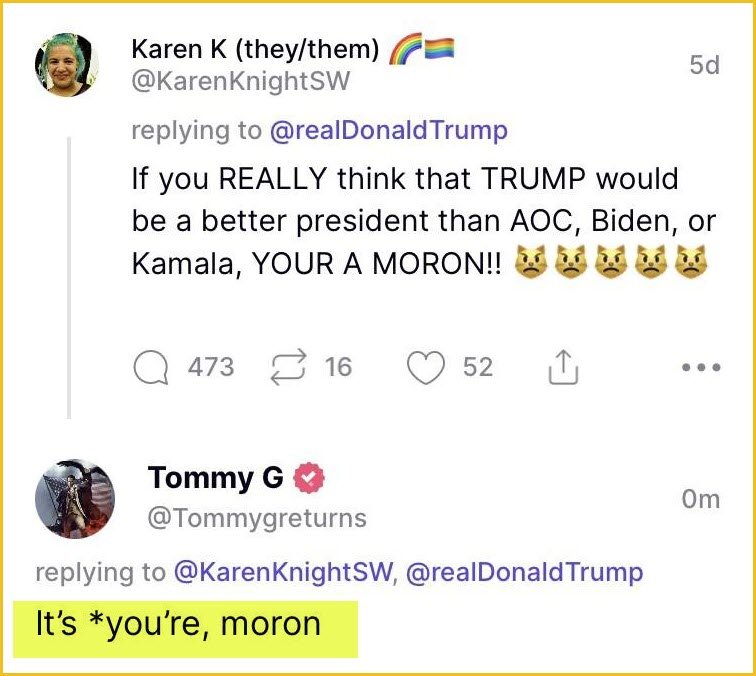Click the share upload icon
The height and width of the screenshot is (676, 756).
[563, 368]
